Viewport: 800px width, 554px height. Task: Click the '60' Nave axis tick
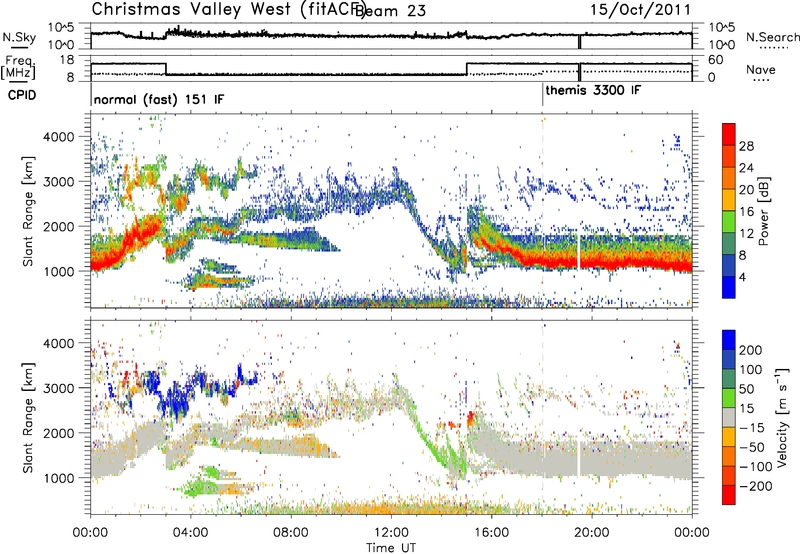[x=716, y=60]
